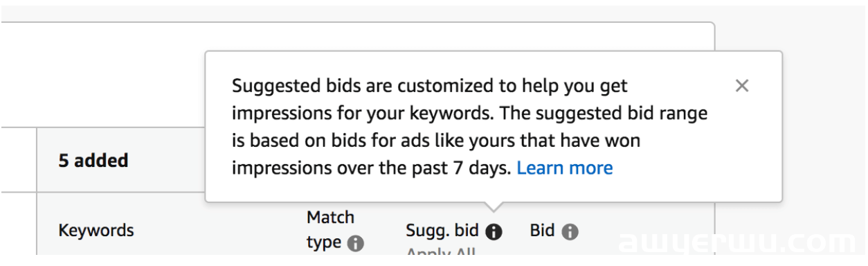Screen dimensions: 868x266
Task: Close the suggested bids tooltip
Action: pyautogui.click(x=742, y=86)
